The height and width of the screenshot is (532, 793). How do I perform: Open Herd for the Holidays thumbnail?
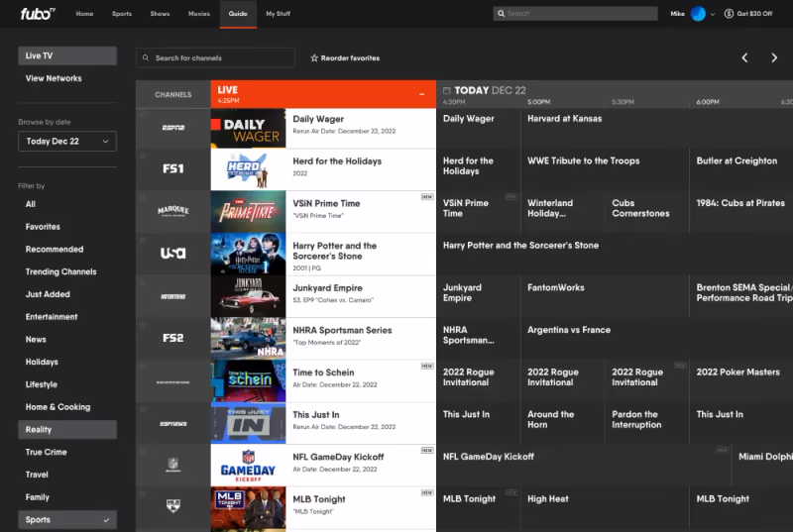tap(248, 169)
